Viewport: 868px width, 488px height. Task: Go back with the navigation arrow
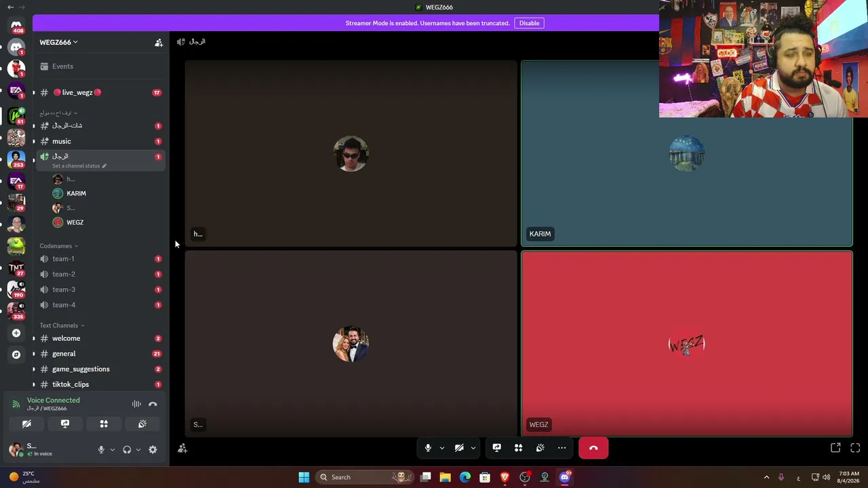coord(10,7)
